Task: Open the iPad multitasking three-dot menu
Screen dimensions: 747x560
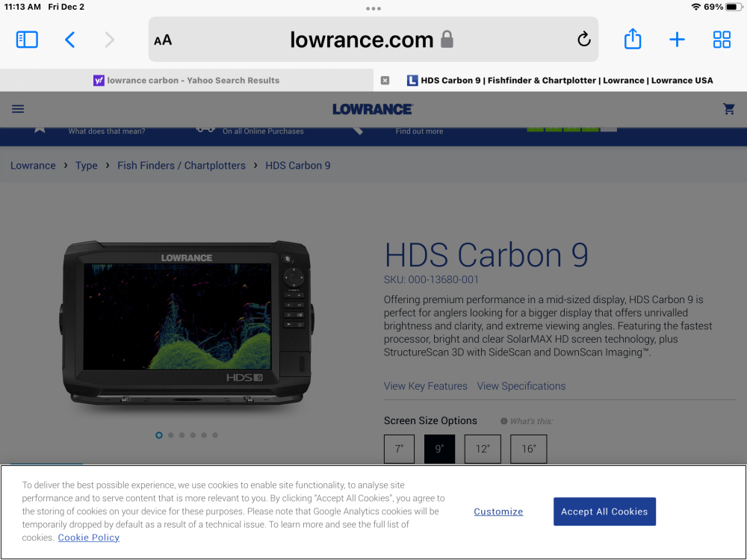Action: point(373,8)
